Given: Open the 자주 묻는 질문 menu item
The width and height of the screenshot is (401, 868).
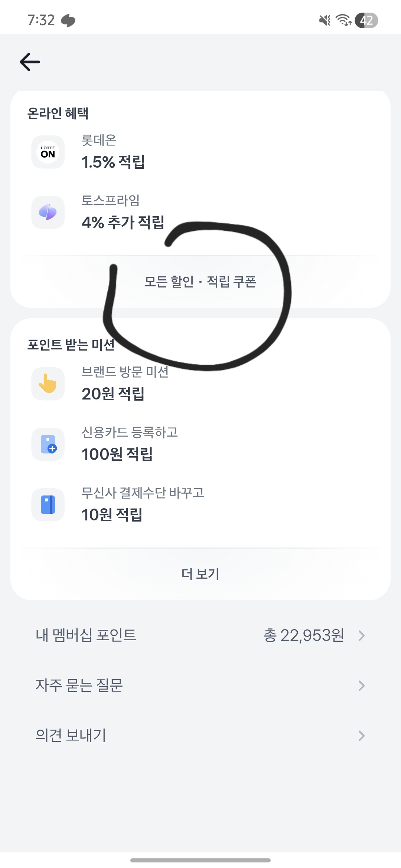Looking at the screenshot, I should [79, 685].
